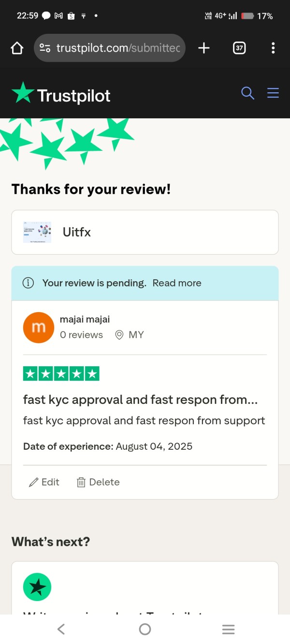Tap the Trustpilot logo
The width and height of the screenshot is (290, 644).
pyautogui.click(x=61, y=94)
